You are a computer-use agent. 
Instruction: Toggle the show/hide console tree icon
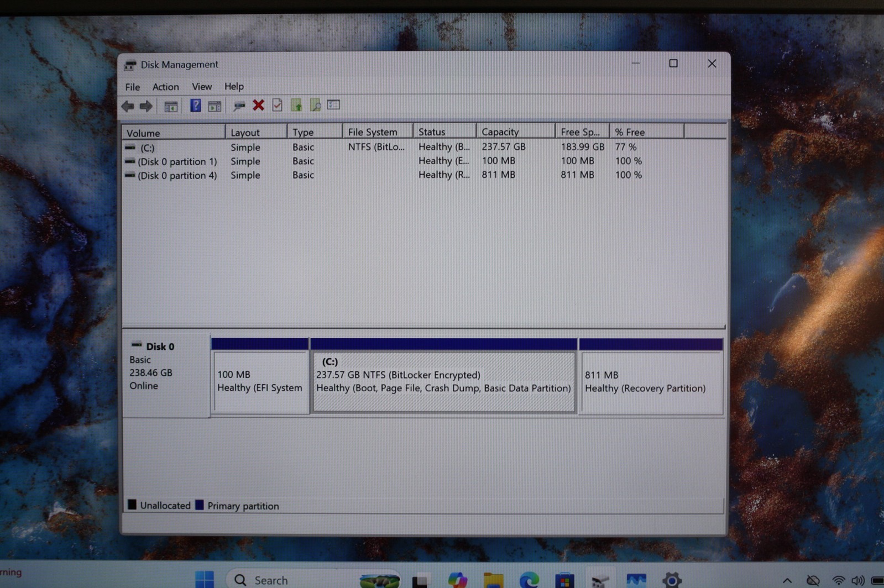[171, 106]
